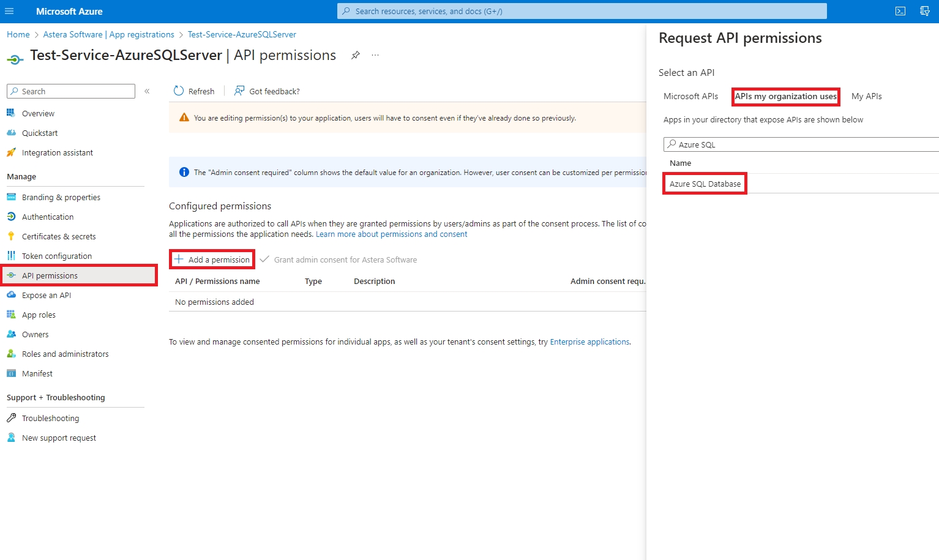
Task: Click the Authentication icon in sidebar
Action: point(11,217)
